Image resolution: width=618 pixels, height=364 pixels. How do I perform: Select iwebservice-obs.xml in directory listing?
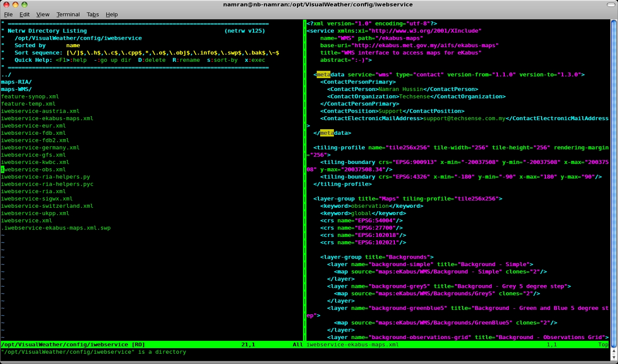33,170
